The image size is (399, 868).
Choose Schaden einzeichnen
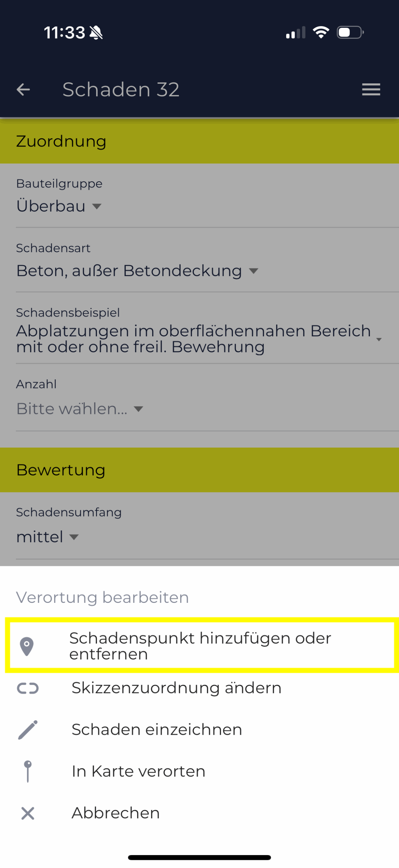[x=157, y=729]
